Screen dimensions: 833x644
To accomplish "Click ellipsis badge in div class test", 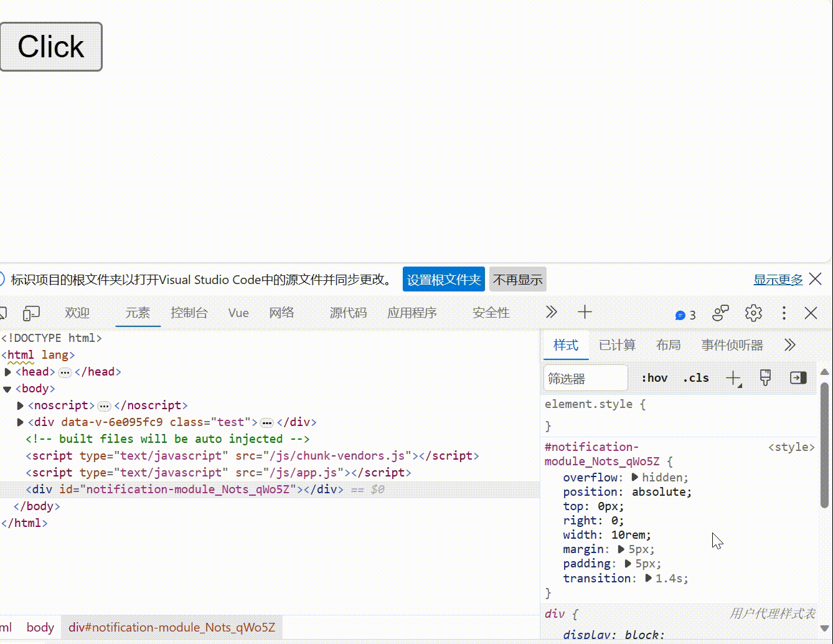I will 267,423.
